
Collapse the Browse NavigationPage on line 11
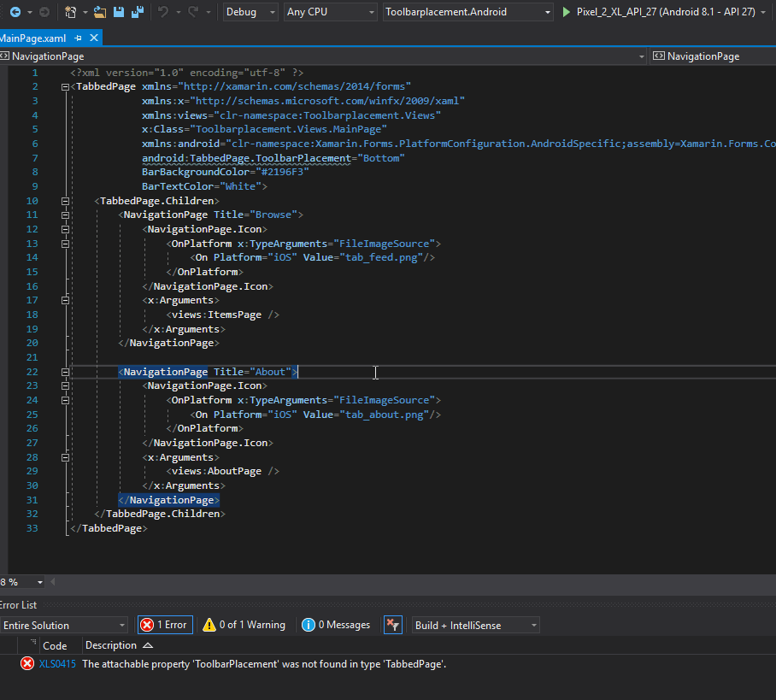coord(65,215)
